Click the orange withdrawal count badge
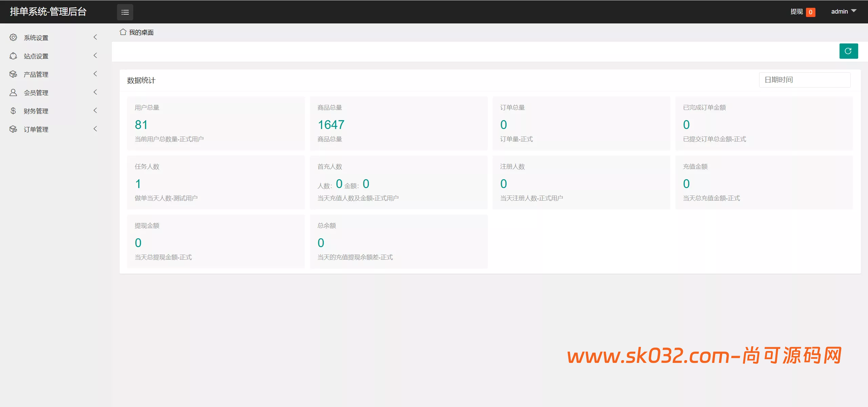The width and height of the screenshot is (868, 407). tap(810, 12)
